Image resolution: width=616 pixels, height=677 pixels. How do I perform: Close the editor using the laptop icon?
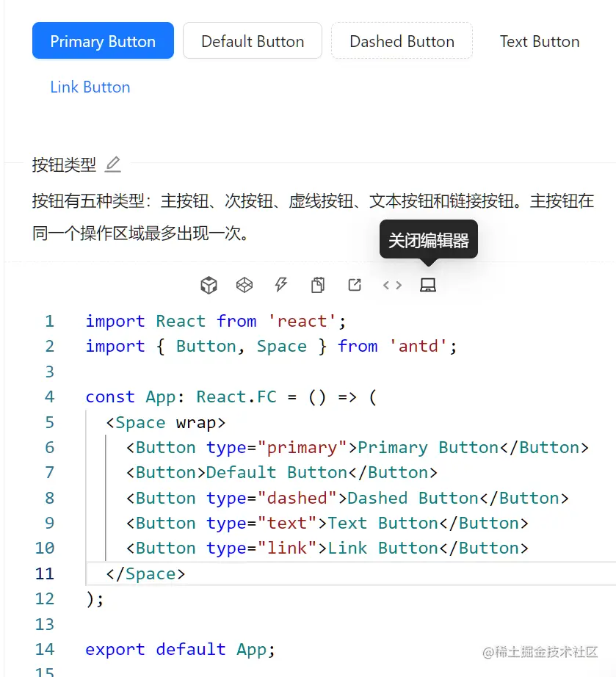tap(428, 285)
